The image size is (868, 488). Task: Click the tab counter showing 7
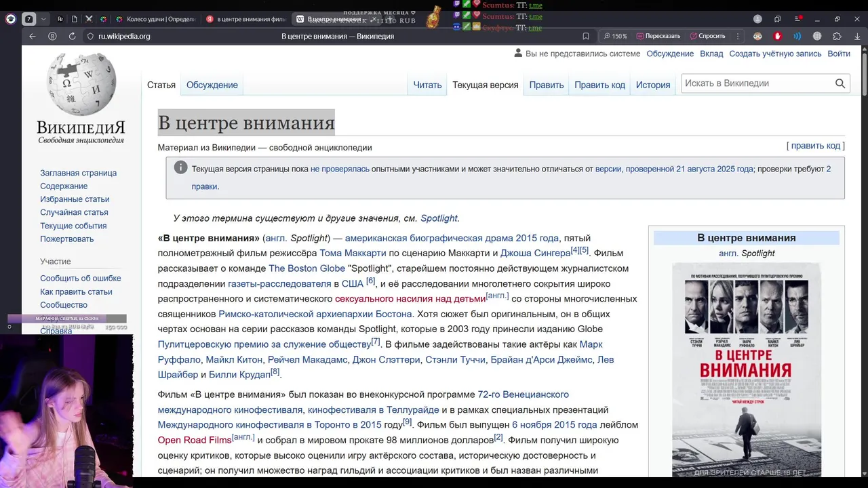pos(28,19)
